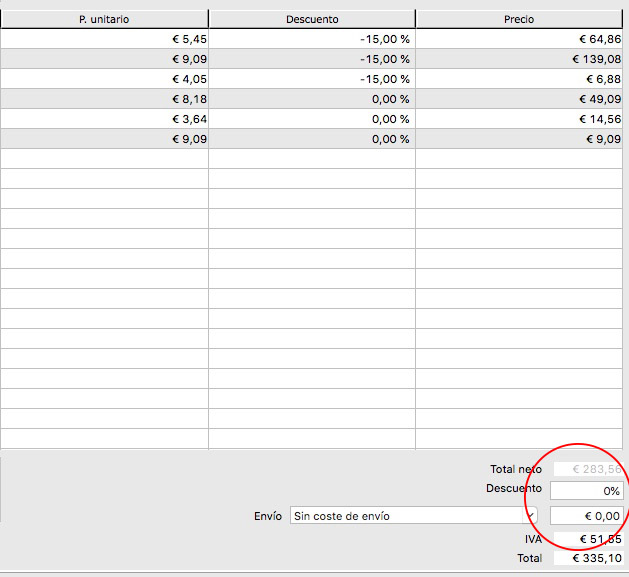Image resolution: width=629 pixels, height=577 pixels.
Task: Select the unit price cell € 8,18
Action: coord(104,99)
